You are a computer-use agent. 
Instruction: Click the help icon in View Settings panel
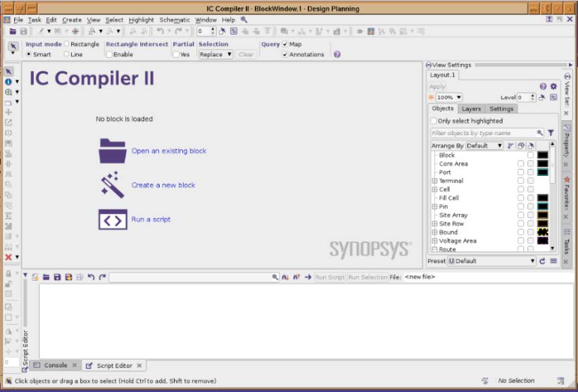pyautogui.click(x=543, y=87)
